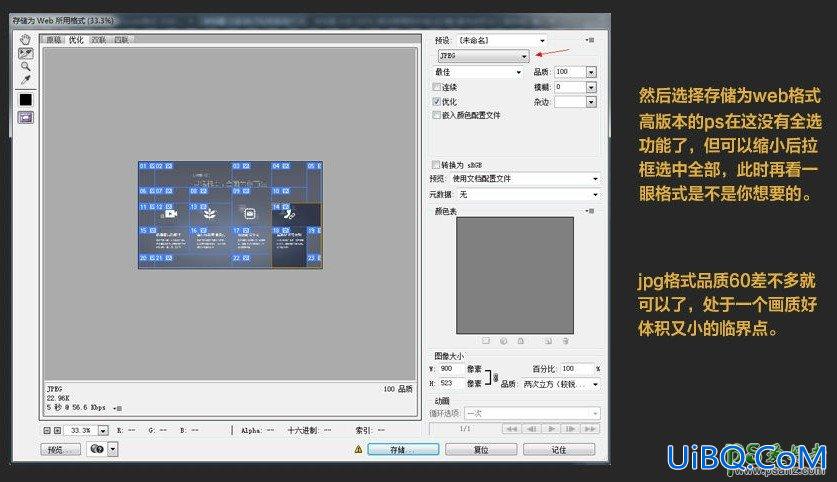The image size is (837, 482).
Task: Click the browser preview icon
Action: 96,449
